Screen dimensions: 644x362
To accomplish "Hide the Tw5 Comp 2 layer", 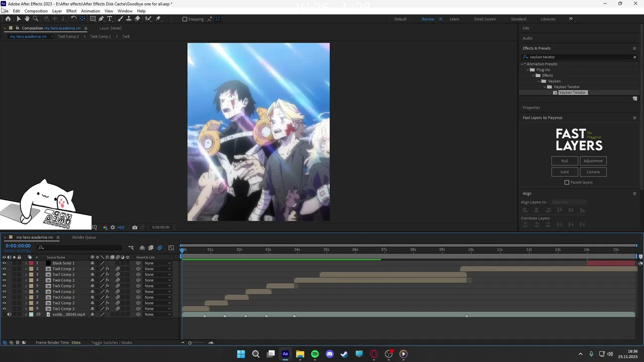I will tap(4, 286).
